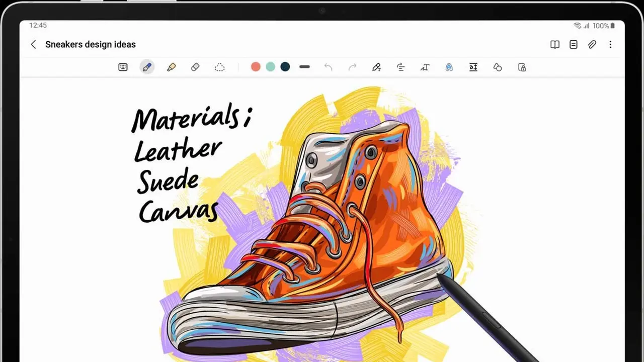Attach a file with the paperclip icon
Image resolution: width=644 pixels, height=362 pixels.
click(x=592, y=45)
